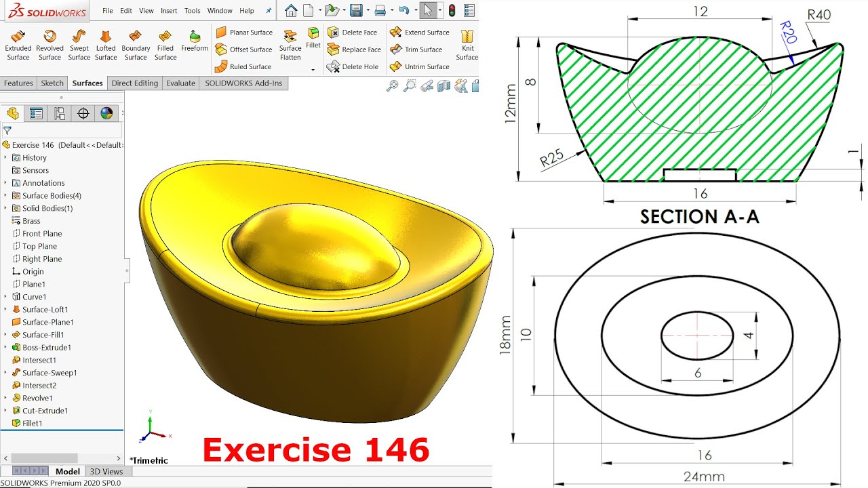The height and width of the screenshot is (488, 868).
Task: Open the Fillet flyout dropdown arrow
Action: [313, 69]
